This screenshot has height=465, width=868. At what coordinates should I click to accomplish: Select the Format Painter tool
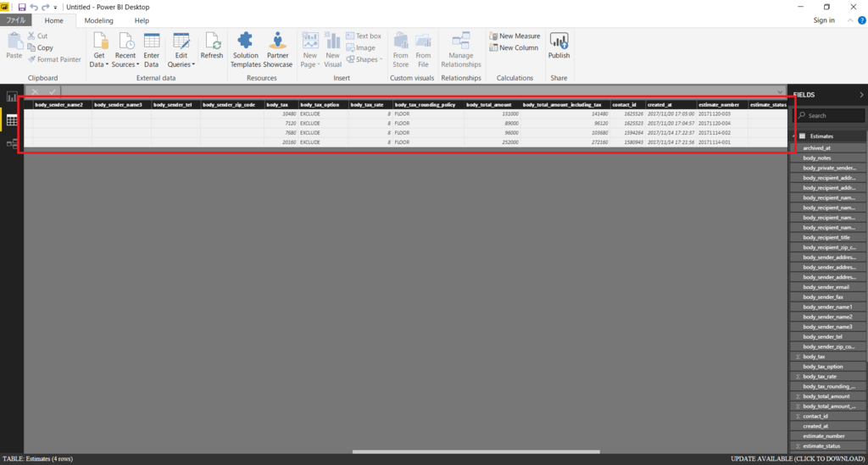[x=54, y=59]
